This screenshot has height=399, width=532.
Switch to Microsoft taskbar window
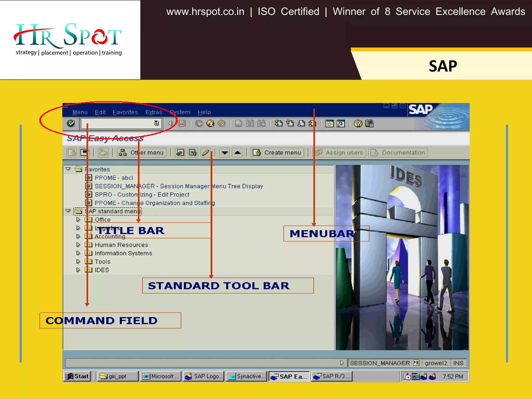tap(161, 376)
